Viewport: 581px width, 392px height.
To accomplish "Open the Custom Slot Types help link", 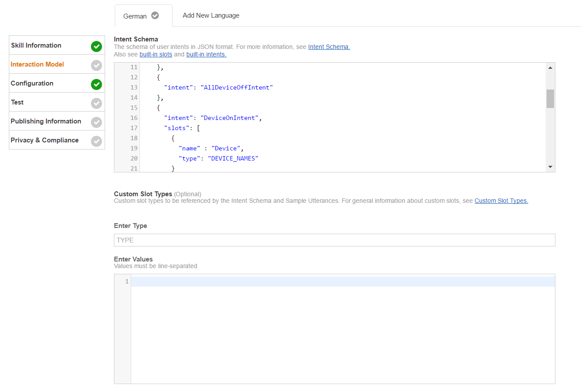I will click(501, 201).
